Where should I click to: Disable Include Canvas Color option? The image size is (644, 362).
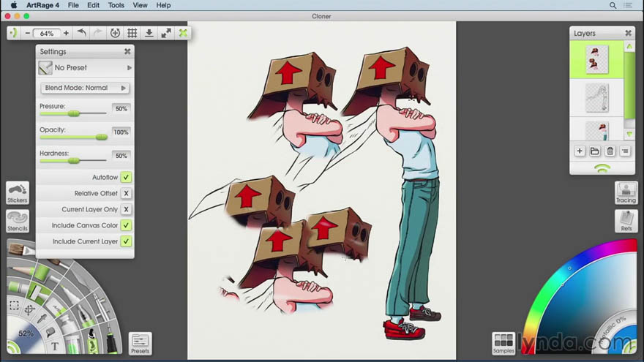pyautogui.click(x=126, y=225)
